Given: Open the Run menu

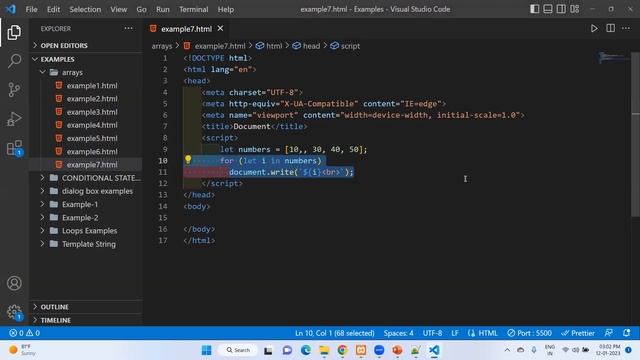Looking at the screenshot, I should click(162, 9).
